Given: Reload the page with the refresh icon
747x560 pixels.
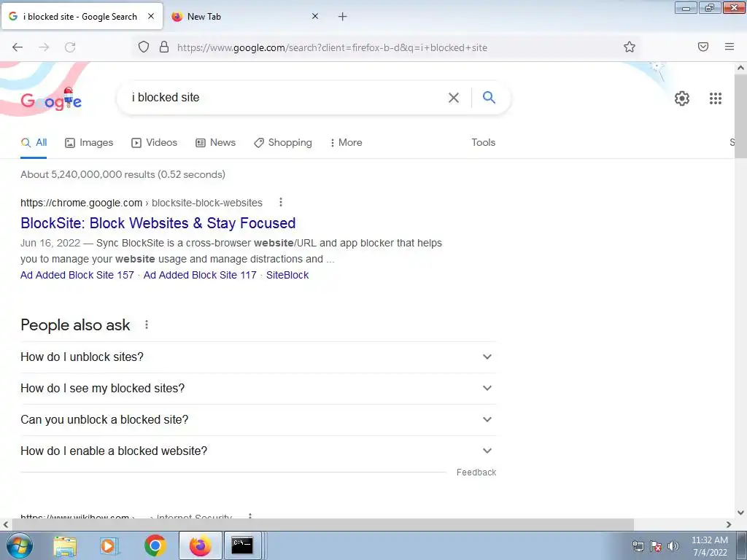Looking at the screenshot, I should [70, 47].
